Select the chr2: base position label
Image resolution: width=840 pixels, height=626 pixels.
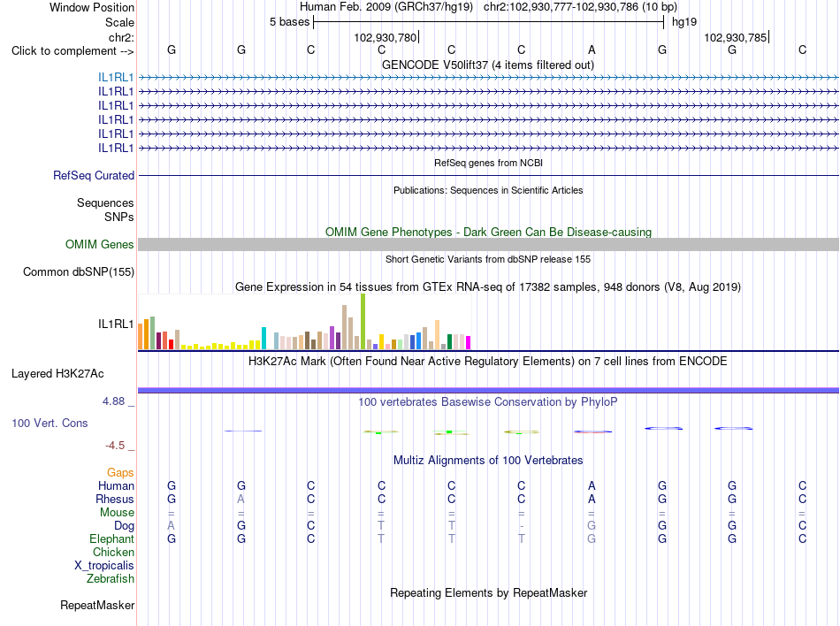(x=121, y=37)
